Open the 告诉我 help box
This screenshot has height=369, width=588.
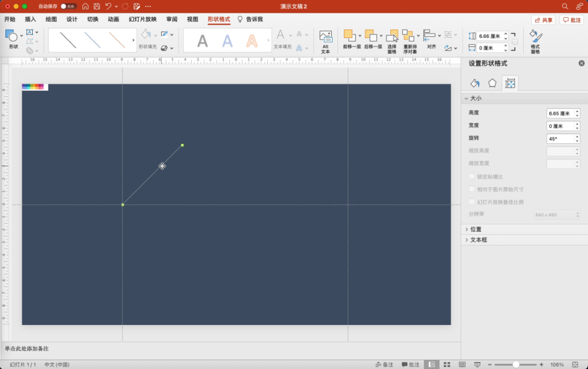250,19
